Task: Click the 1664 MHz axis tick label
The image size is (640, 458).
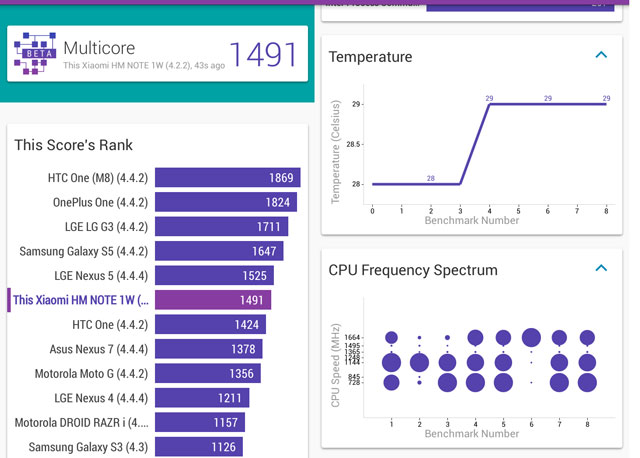Action: (x=352, y=337)
